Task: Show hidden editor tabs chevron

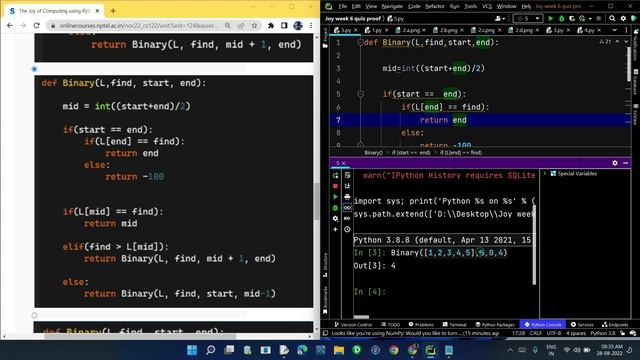Action: 615,30
